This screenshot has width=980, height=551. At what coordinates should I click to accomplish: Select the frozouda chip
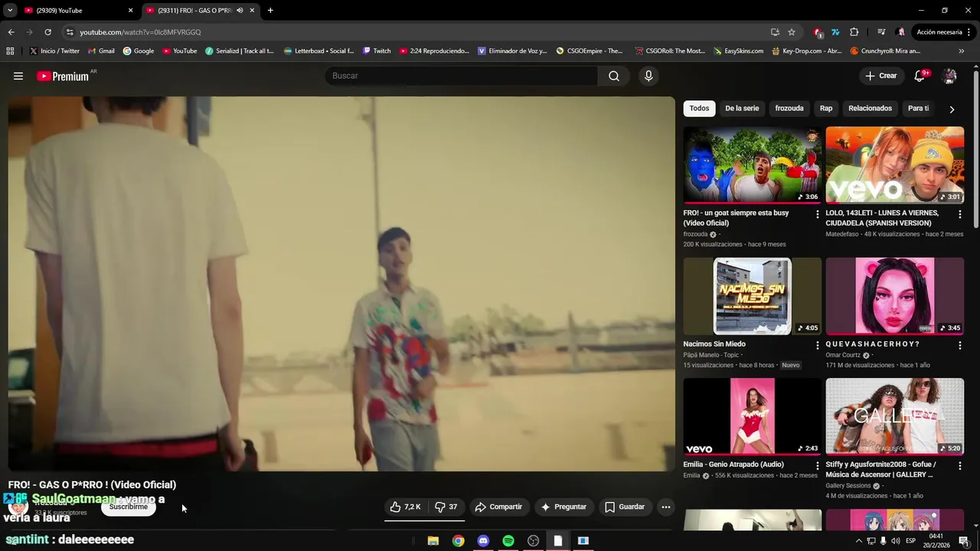(x=789, y=109)
